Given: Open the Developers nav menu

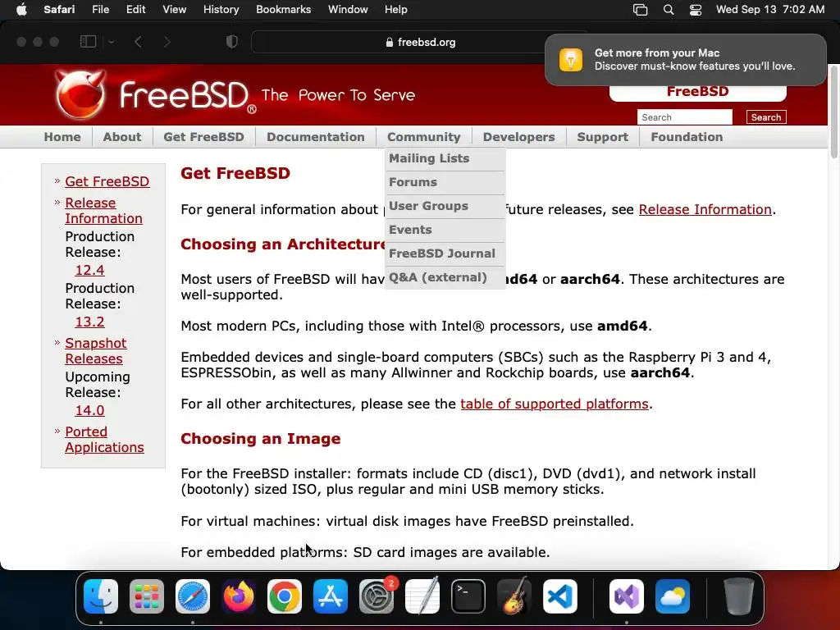Looking at the screenshot, I should pos(518,137).
